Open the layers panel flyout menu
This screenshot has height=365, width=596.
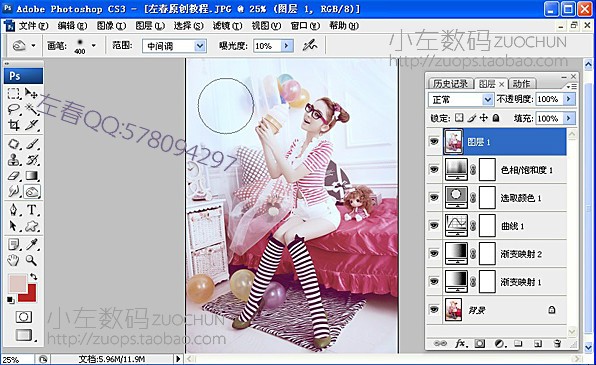click(572, 87)
